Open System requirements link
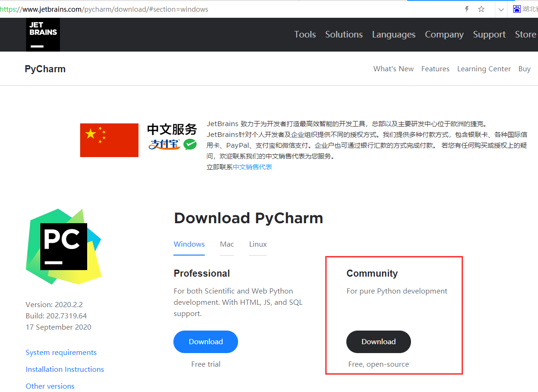The height and width of the screenshot is (392, 538). tap(61, 353)
